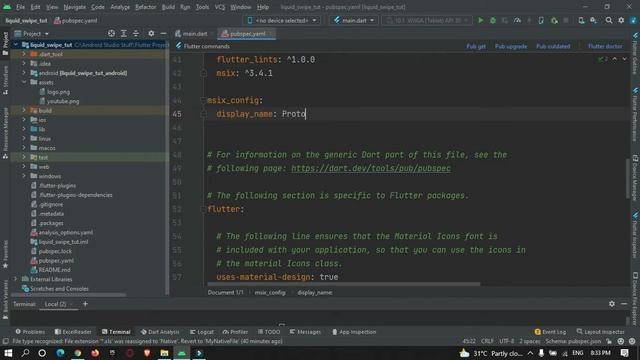This screenshot has height=360, width=640.
Task: Expand the windows folder
Action: point(24,176)
